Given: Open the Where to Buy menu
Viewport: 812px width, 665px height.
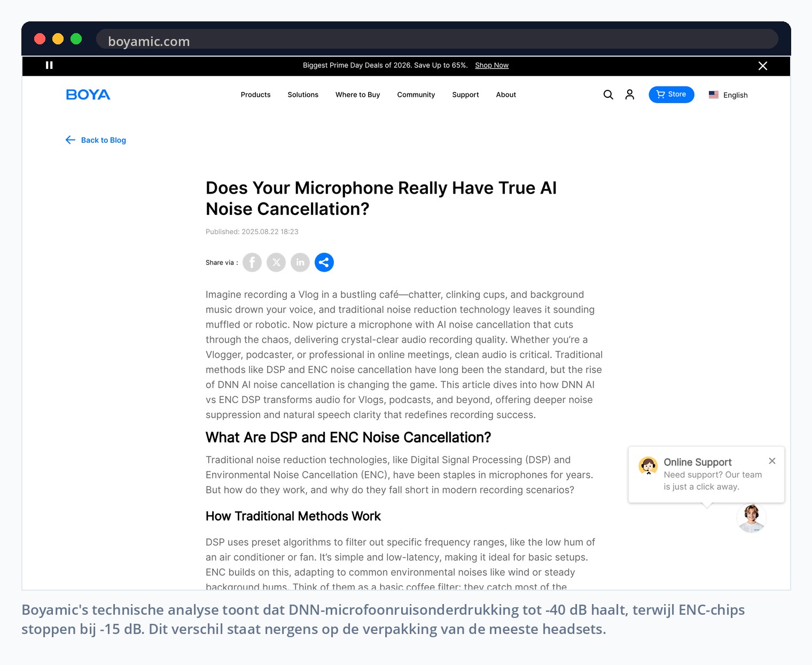Looking at the screenshot, I should (358, 95).
